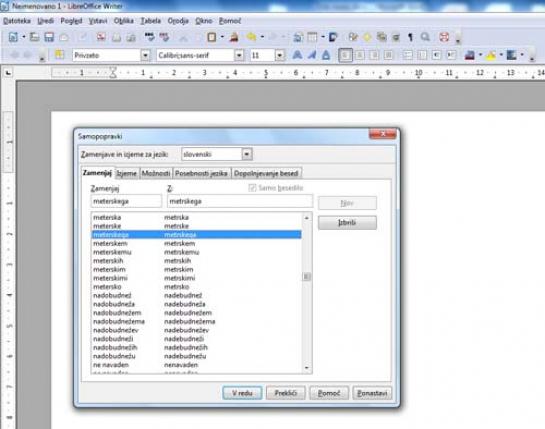Image resolution: width=545 pixels, height=429 pixels.
Task: Expand the highlighting color dropdown arrow
Action: [x=501, y=55]
